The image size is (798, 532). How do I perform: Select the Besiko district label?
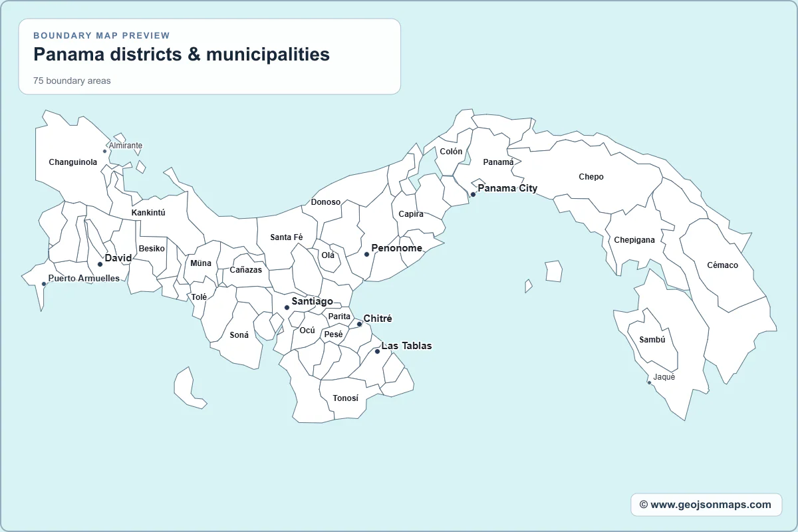(x=152, y=249)
